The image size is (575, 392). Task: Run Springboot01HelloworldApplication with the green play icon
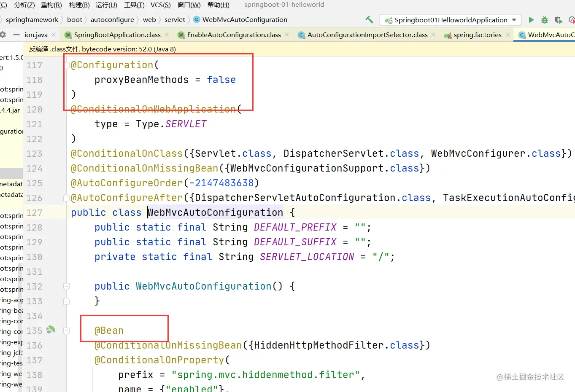pyautogui.click(x=531, y=20)
